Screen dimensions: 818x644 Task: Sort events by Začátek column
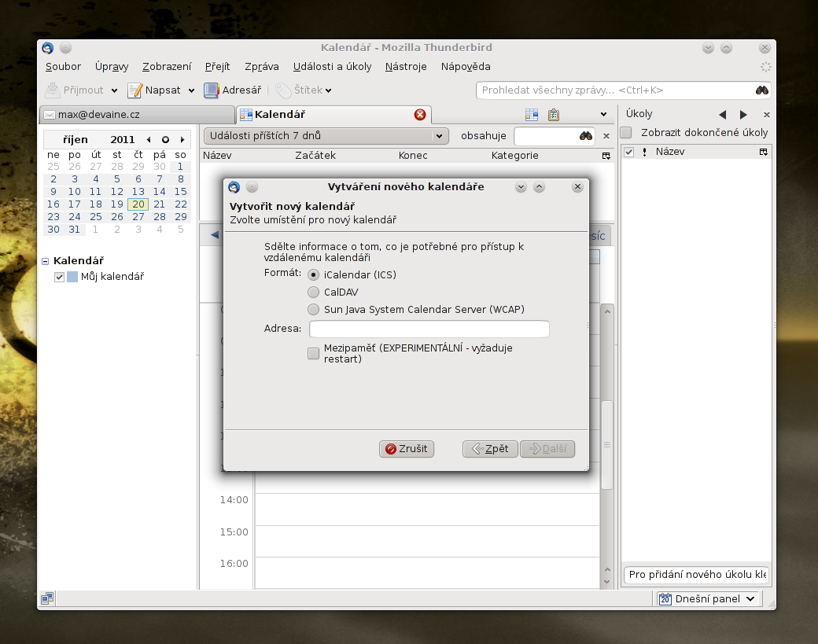pyautogui.click(x=315, y=156)
